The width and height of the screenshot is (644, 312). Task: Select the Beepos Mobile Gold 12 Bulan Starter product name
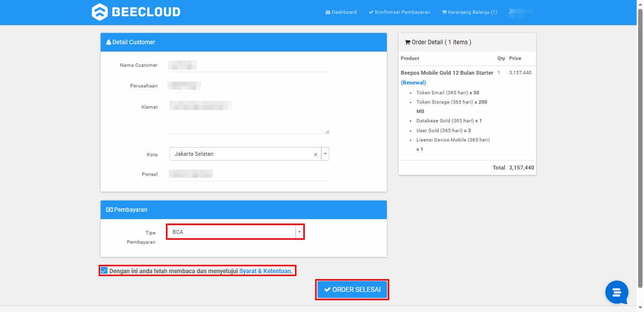(447, 73)
